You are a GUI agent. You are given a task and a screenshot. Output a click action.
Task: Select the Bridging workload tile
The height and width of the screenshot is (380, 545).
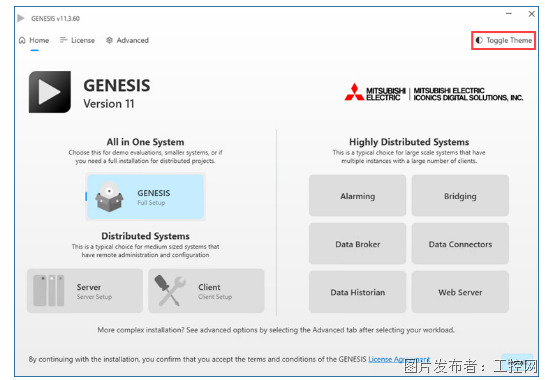tap(460, 196)
